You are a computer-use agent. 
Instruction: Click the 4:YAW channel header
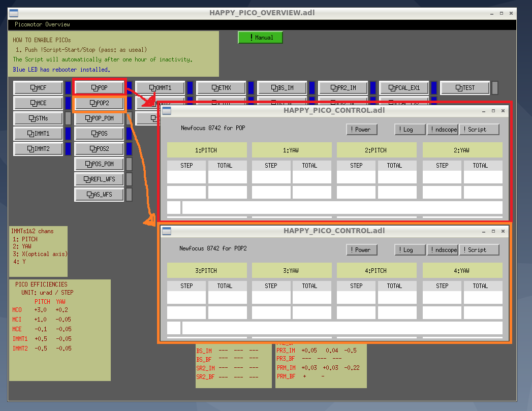[462, 271]
